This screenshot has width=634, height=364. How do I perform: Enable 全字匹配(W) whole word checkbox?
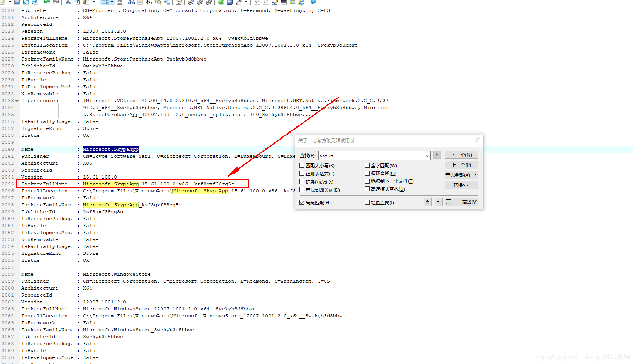point(367,165)
